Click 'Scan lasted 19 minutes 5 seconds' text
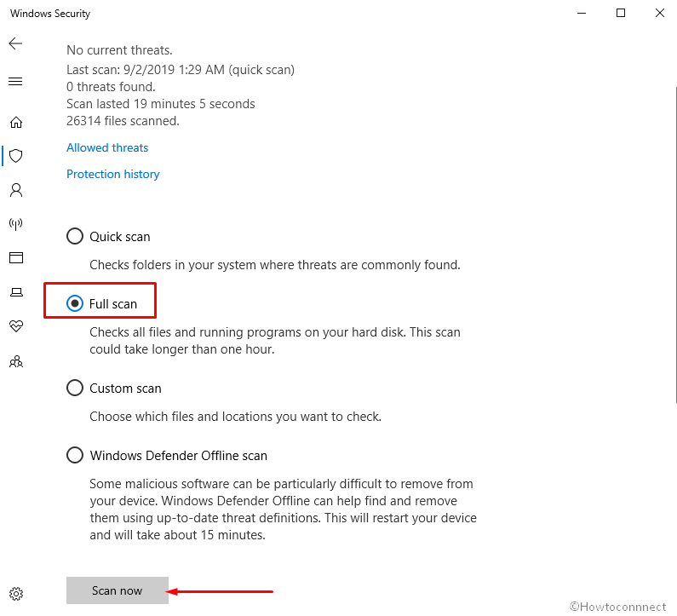 coord(161,104)
